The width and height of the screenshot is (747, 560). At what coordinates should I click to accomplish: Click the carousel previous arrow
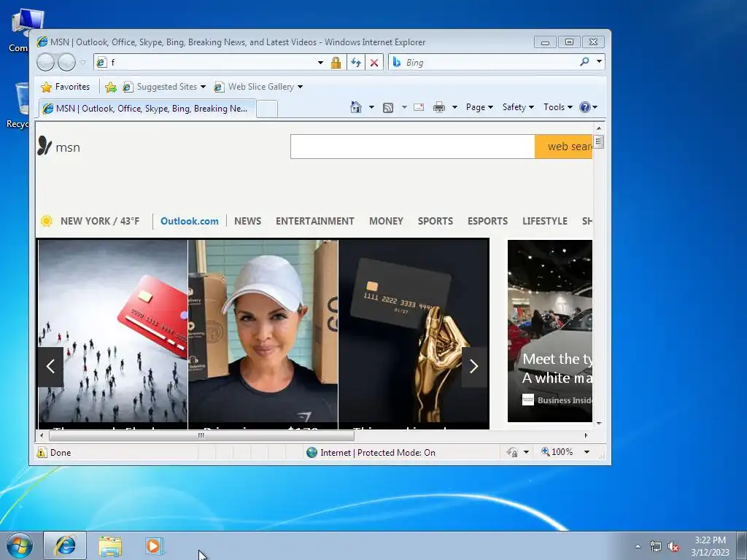coord(50,366)
